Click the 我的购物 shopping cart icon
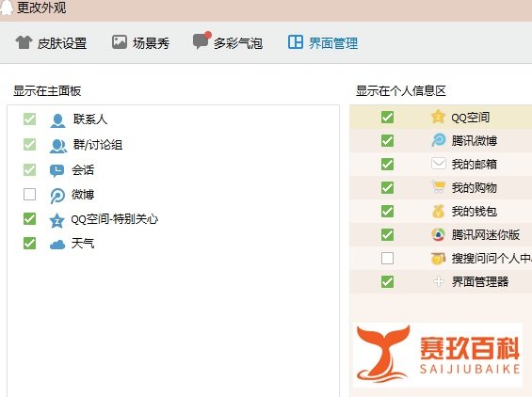This screenshot has width=532, height=397. (438, 187)
